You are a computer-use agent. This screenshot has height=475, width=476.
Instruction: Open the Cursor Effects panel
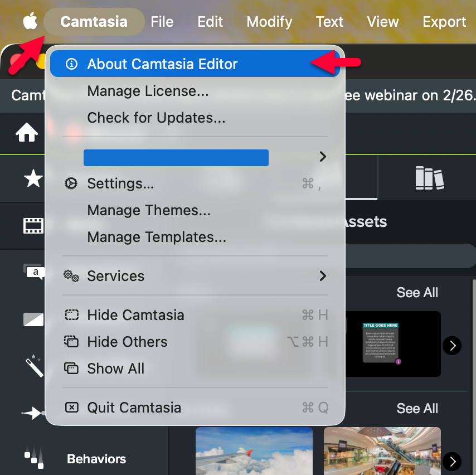tap(33, 413)
